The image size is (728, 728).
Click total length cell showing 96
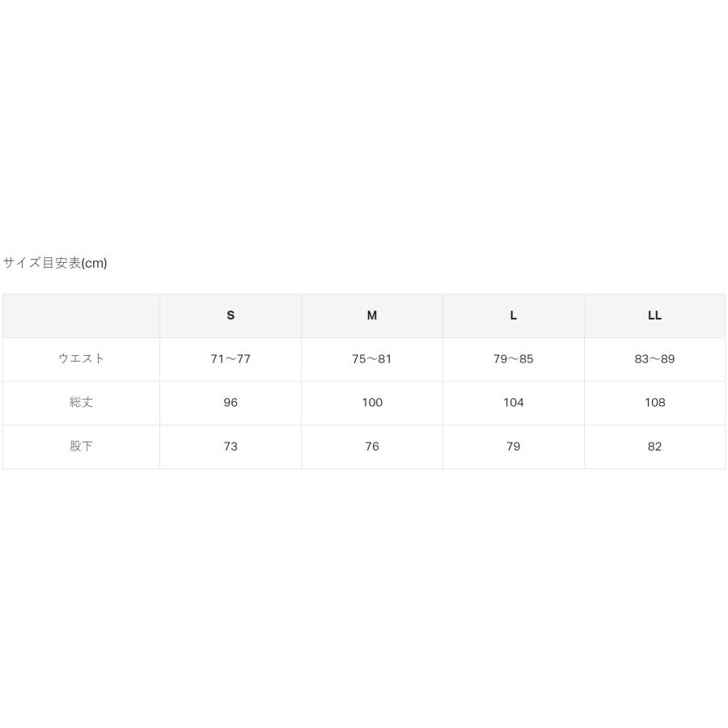(231, 403)
